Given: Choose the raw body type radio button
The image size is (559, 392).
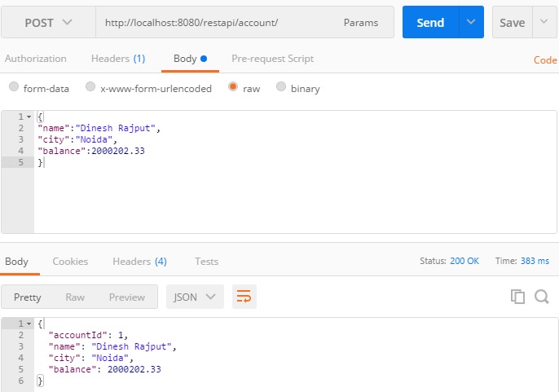Looking at the screenshot, I should [x=233, y=86].
